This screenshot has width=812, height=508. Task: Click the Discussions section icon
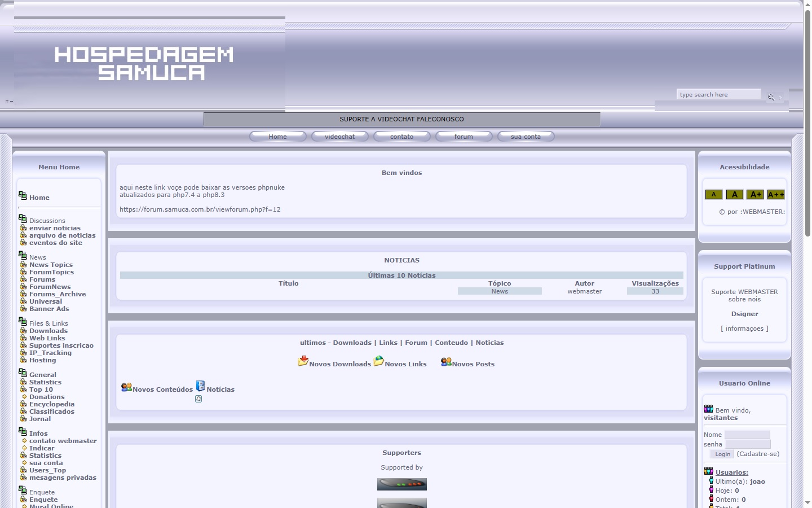[23, 218]
